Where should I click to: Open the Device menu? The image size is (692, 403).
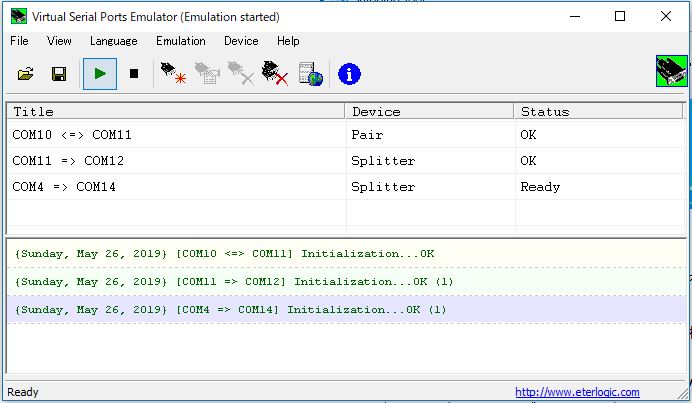241,41
